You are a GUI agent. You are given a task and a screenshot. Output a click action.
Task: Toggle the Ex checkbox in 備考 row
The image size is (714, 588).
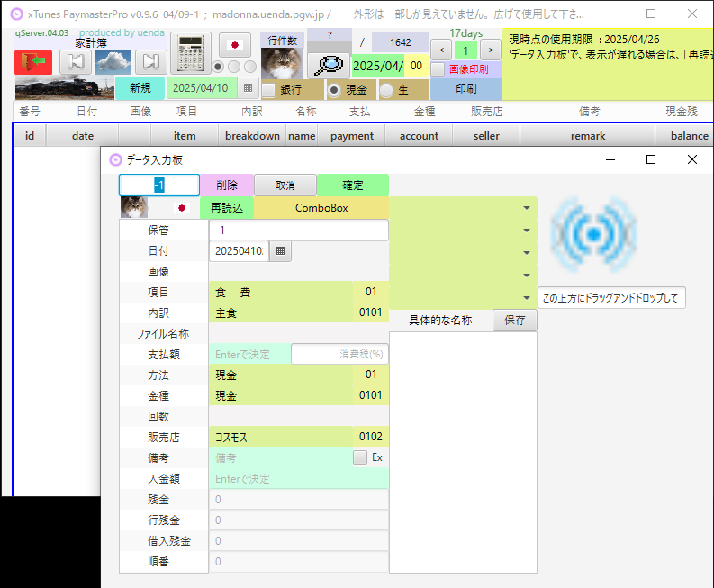tap(360, 457)
